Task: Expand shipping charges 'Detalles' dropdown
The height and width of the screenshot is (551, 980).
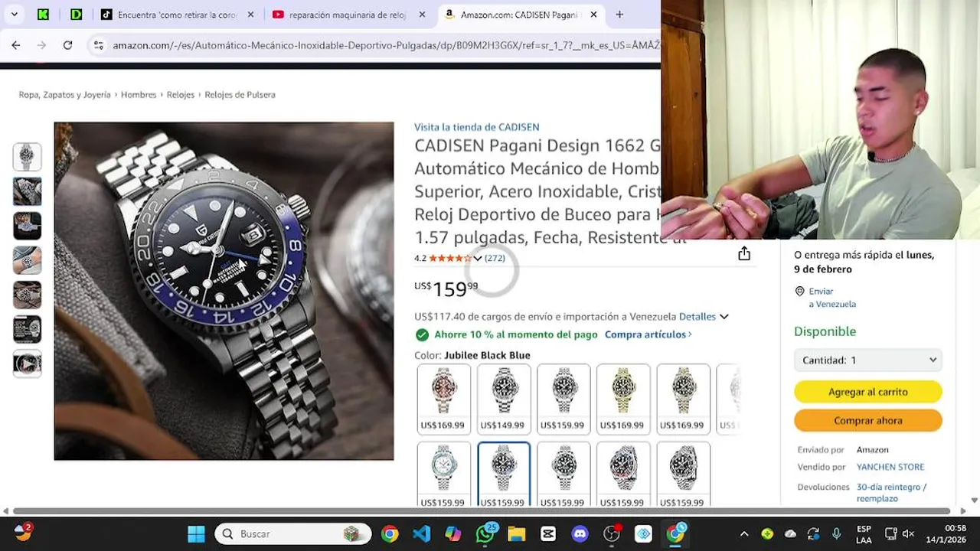Action: (704, 316)
